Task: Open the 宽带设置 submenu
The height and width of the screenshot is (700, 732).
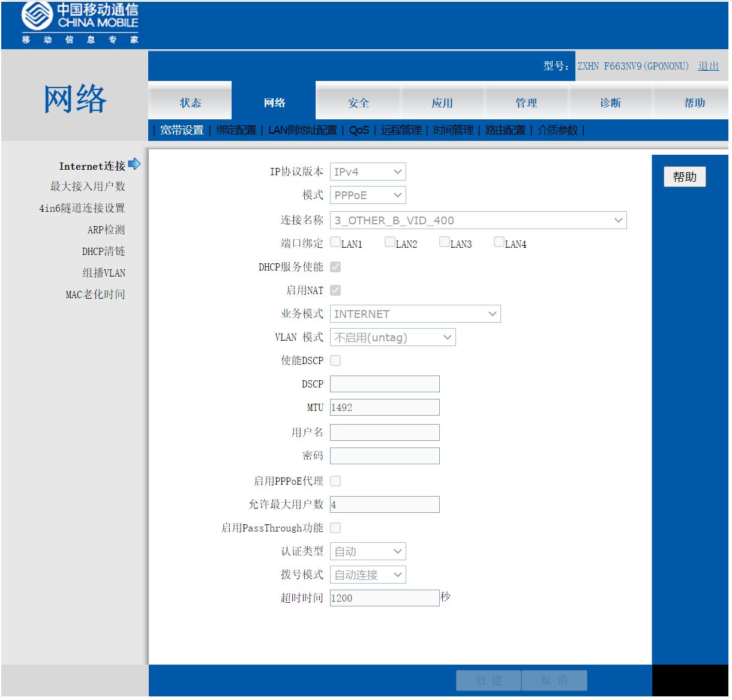Action: [x=182, y=130]
